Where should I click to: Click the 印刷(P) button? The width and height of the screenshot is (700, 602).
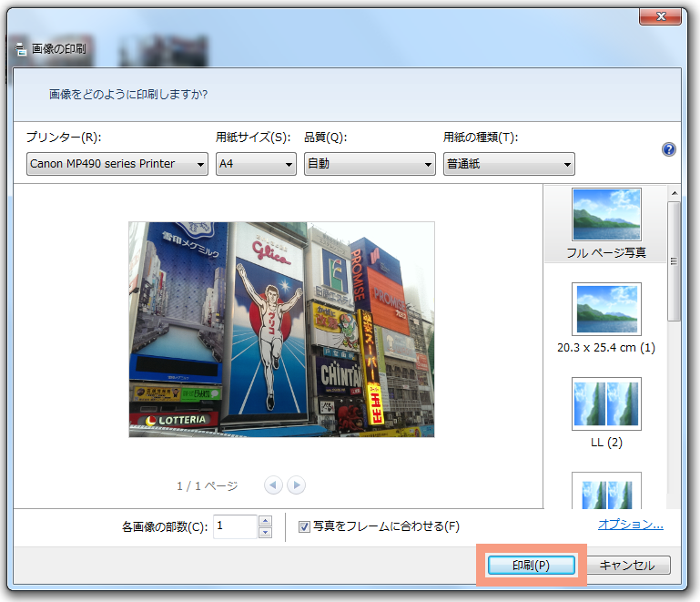click(532, 566)
